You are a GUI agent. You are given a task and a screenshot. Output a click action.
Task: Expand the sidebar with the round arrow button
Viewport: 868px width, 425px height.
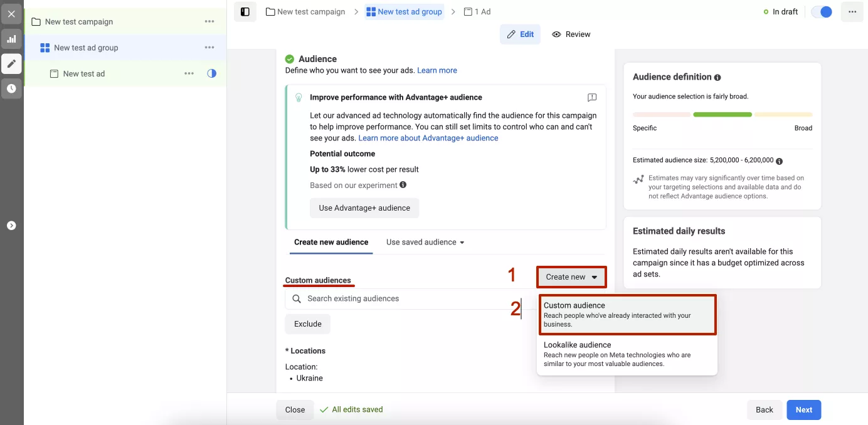click(11, 226)
